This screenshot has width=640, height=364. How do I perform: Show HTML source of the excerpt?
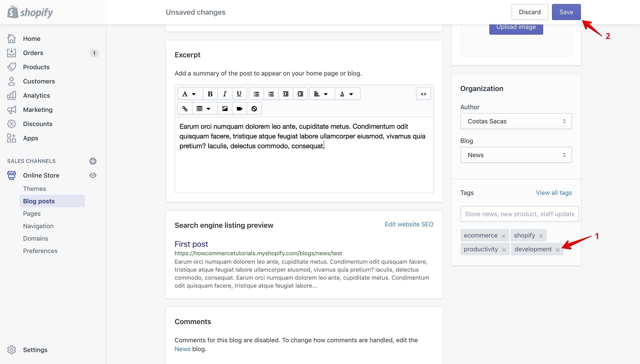tap(424, 94)
